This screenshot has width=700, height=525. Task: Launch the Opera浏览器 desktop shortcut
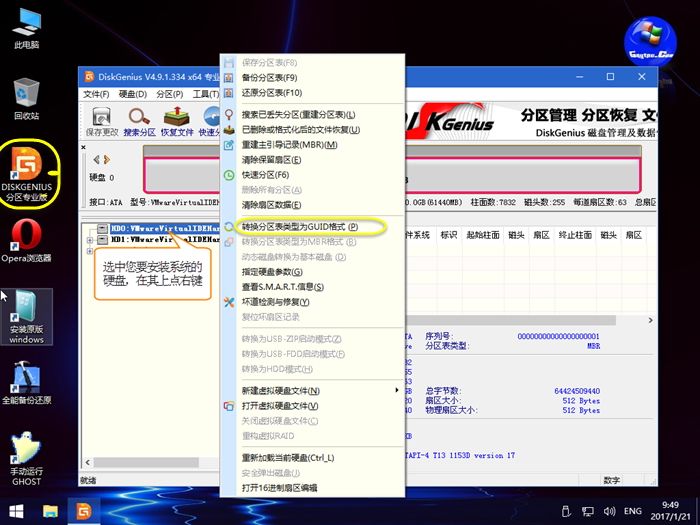pos(26,240)
